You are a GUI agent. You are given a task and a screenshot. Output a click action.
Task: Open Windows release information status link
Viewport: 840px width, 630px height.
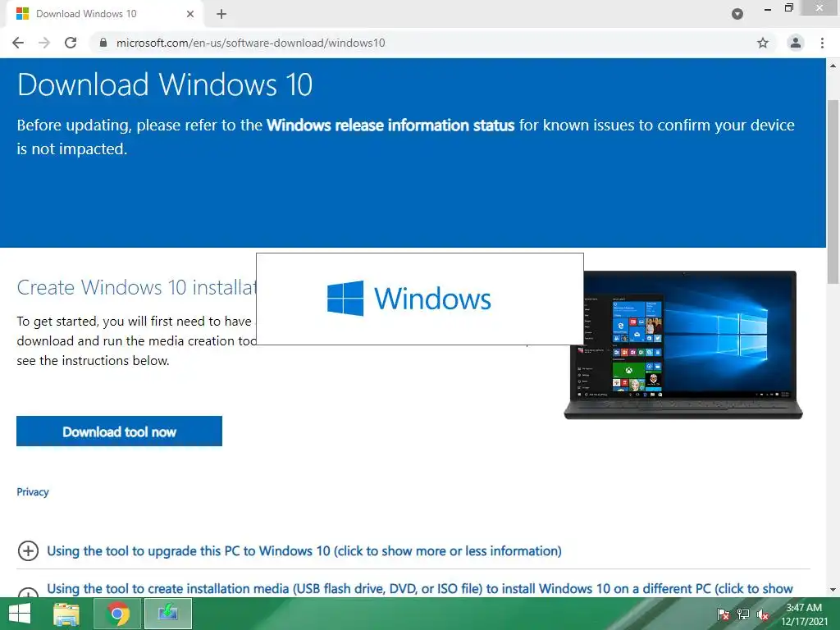coord(390,126)
